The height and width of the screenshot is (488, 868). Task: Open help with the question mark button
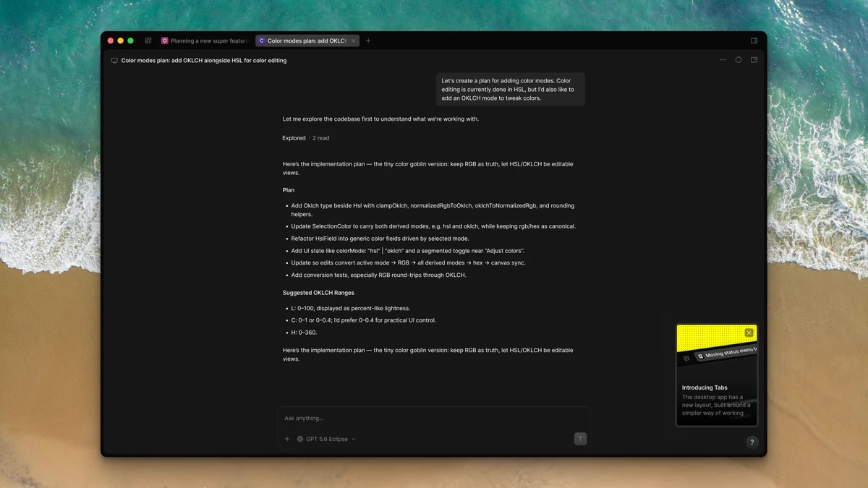(x=752, y=442)
